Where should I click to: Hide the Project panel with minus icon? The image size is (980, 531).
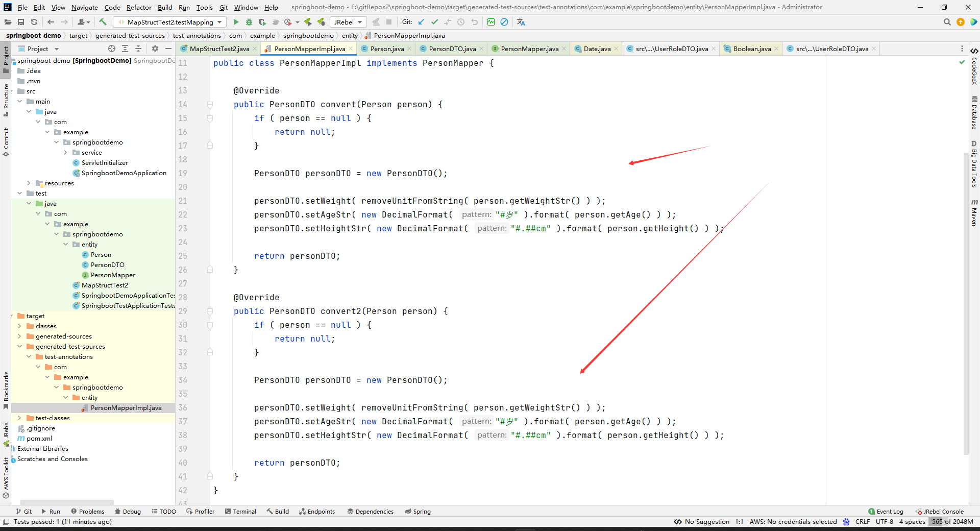click(168, 49)
